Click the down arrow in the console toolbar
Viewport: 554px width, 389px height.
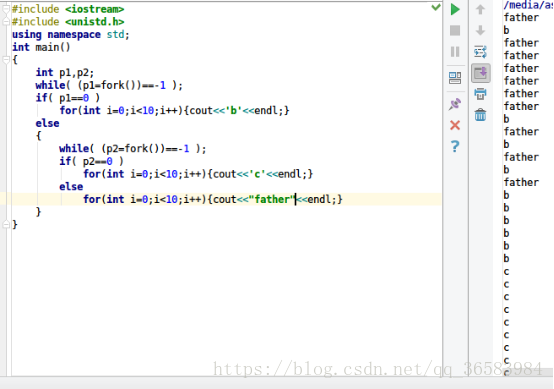point(480,30)
